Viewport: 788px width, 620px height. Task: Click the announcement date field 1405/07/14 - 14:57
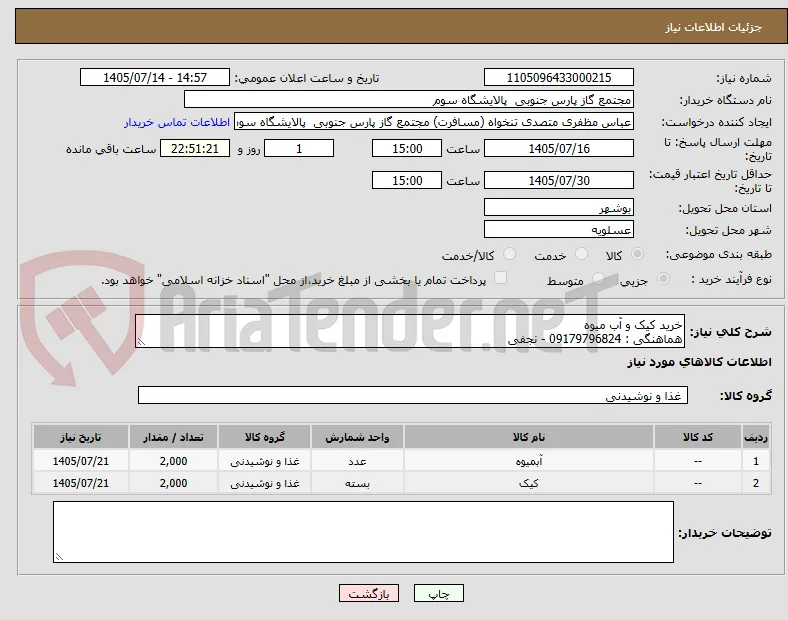(x=155, y=77)
